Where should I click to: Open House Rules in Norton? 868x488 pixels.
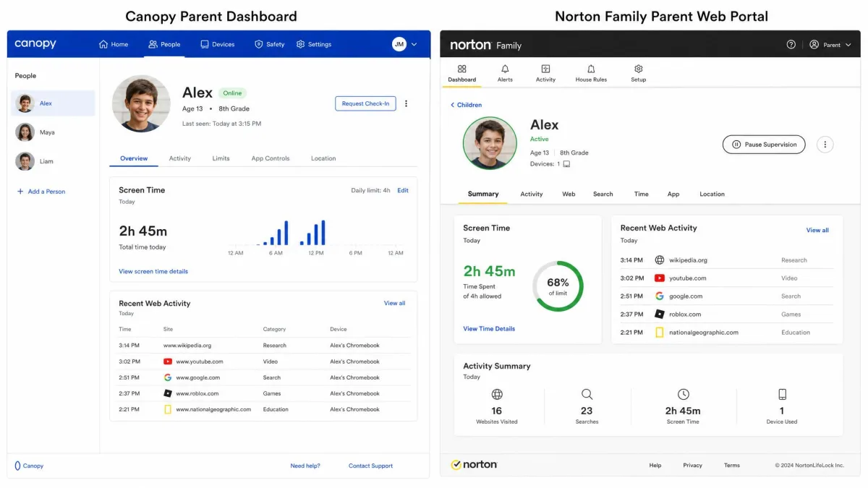pos(591,73)
